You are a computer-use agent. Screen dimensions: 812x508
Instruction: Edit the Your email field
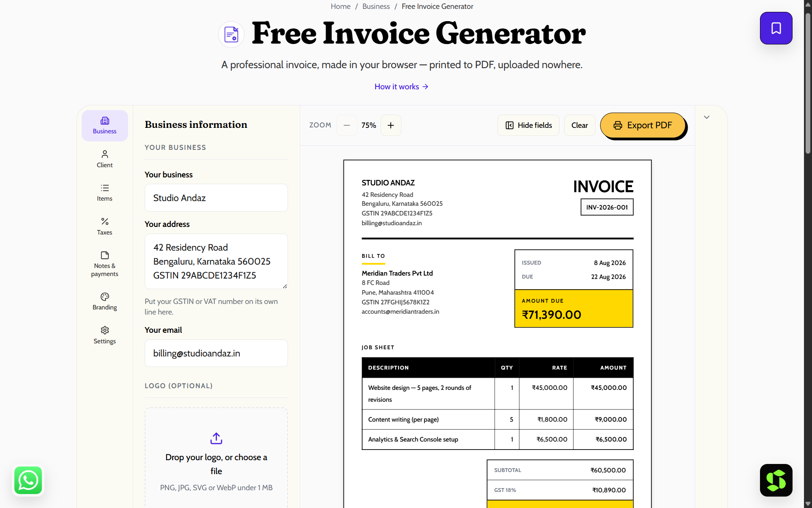(x=216, y=353)
